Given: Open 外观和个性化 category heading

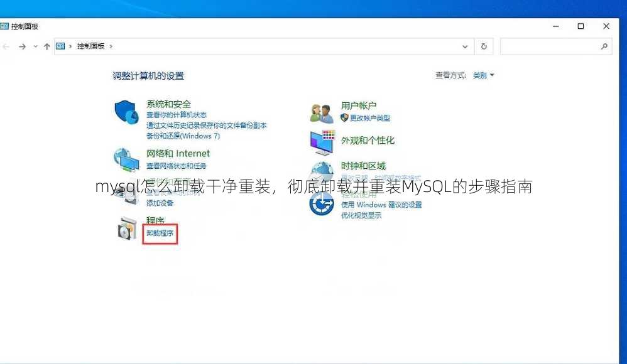Looking at the screenshot, I should pos(368,140).
